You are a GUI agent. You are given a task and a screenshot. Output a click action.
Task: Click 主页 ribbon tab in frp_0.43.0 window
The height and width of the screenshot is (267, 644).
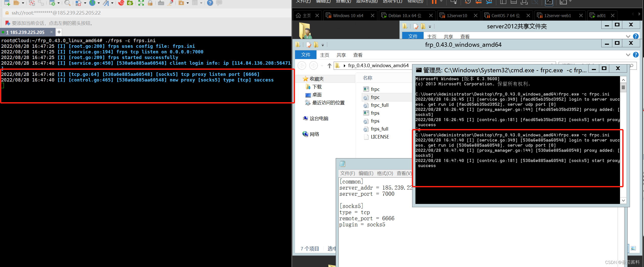coord(324,55)
